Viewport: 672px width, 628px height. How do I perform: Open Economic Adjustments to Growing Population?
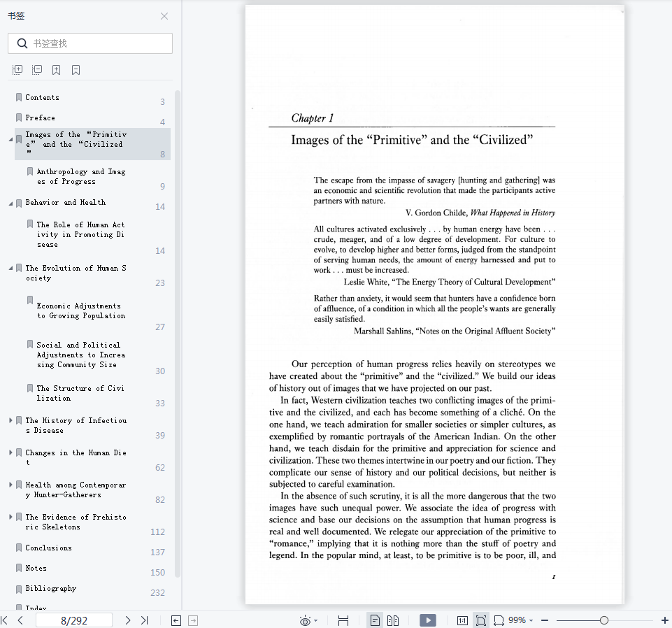tap(80, 311)
